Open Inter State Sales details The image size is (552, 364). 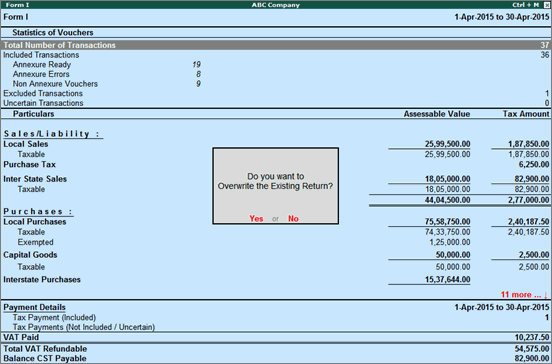pyautogui.click(x=276, y=179)
